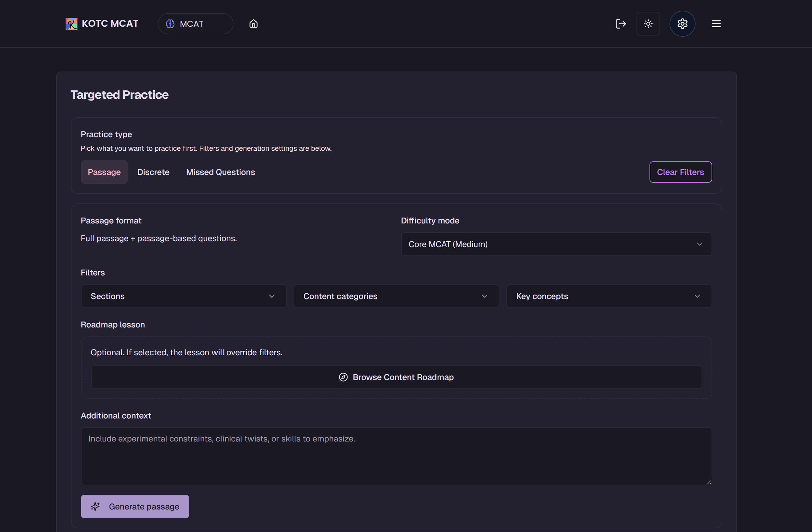The width and height of the screenshot is (812, 532).
Task: Switch to the Missed Questions tab
Action: (221, 172)
